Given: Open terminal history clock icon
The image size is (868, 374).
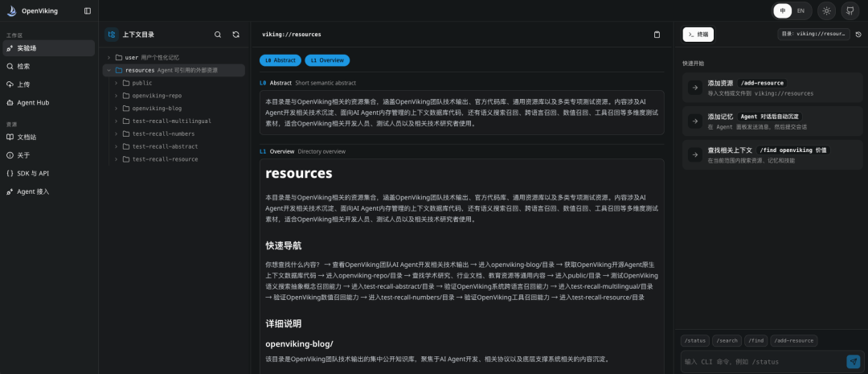Looking at the screenshot, I should click(x=858, y=35).
